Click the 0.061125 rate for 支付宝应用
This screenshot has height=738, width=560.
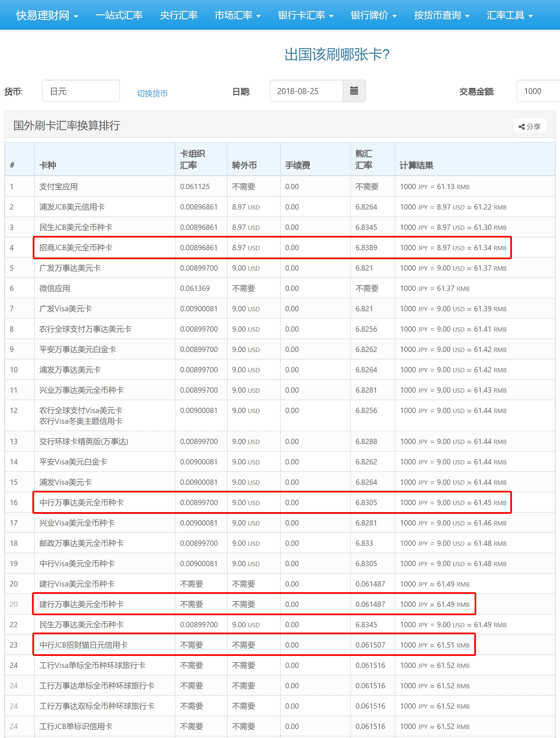[x=195, y=187]
